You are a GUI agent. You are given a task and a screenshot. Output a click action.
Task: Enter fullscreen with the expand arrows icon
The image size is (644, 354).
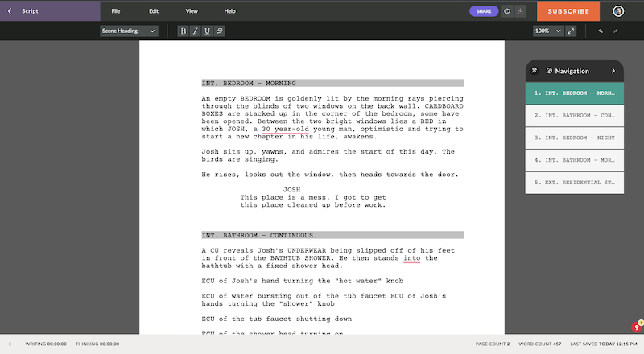tap(571, 31)
